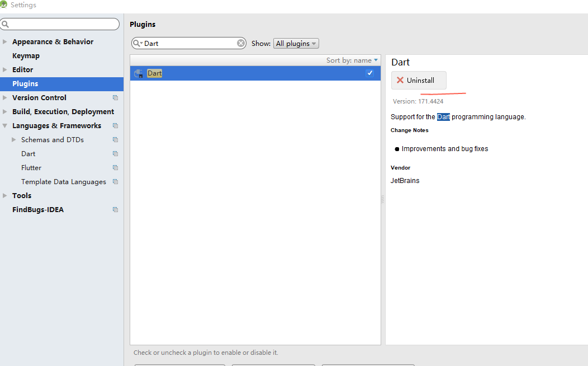588x366 pixels.
Task: Expand the Appearance & Behavior section
Action: pyautogui.click(x=5, y=41)
